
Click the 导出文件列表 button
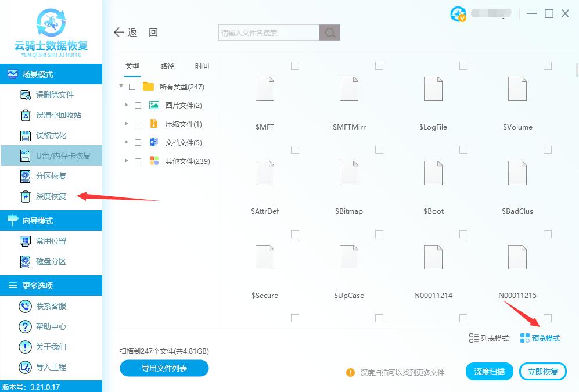pyautogui.click(x=164, y=368)
